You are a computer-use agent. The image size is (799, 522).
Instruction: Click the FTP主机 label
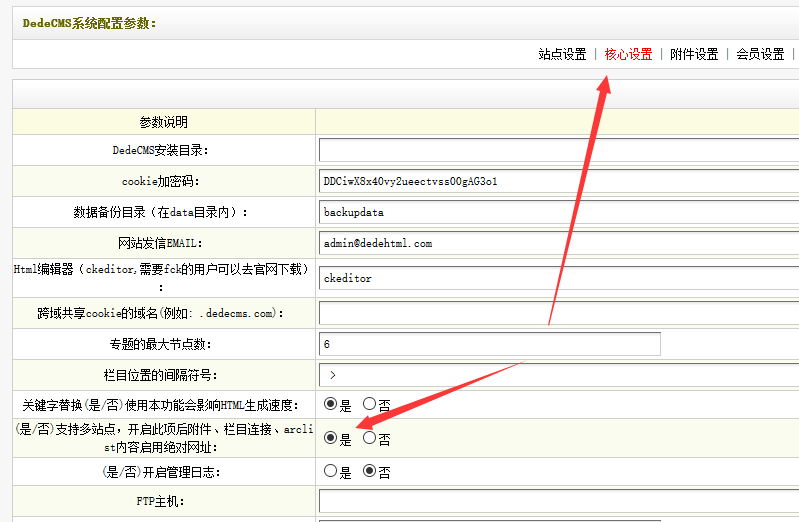click(x=161, y=501)
